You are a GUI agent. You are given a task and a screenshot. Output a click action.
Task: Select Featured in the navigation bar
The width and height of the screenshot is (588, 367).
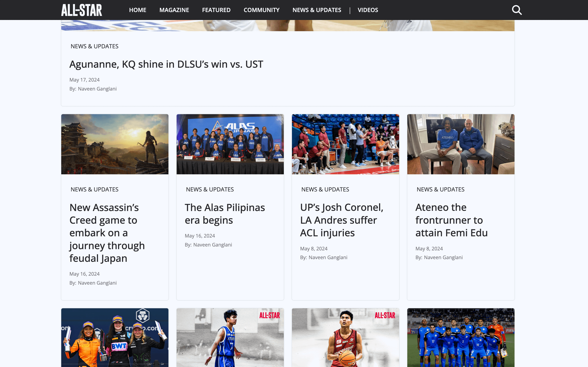point(216,10)
